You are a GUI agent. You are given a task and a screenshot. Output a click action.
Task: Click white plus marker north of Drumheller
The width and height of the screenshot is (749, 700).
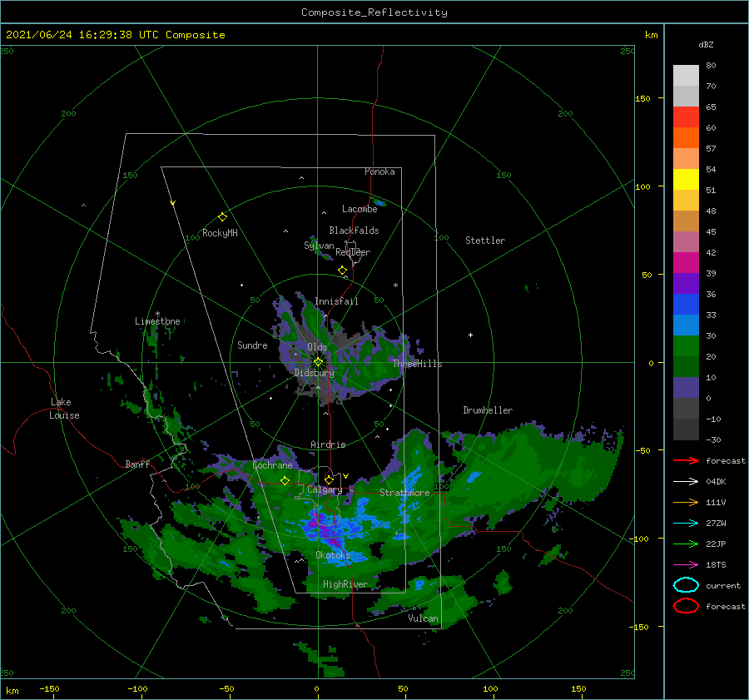point(470,335)
